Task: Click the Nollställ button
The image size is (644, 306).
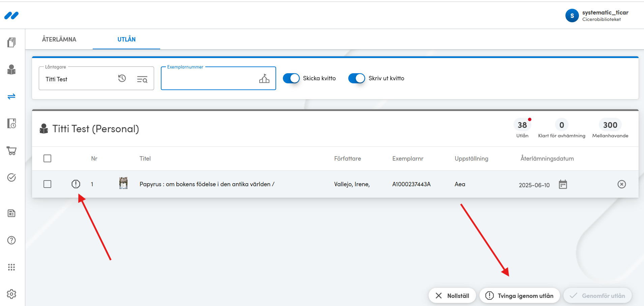Action: click(452, 296)
